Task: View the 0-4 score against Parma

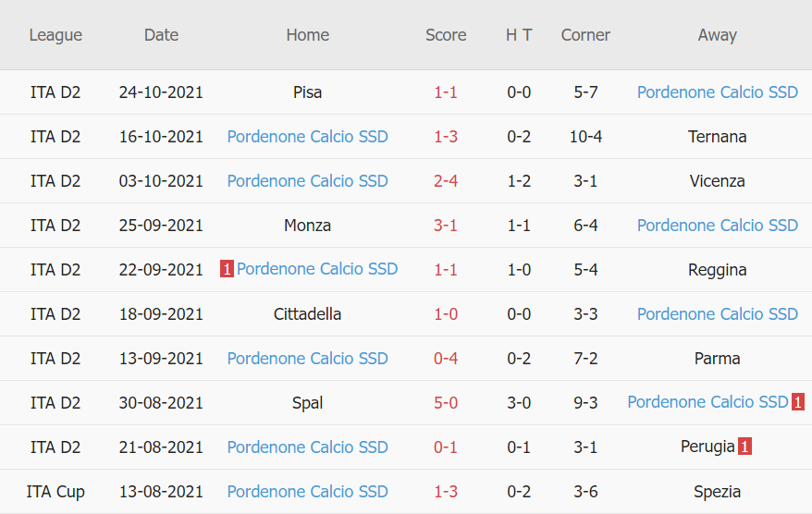Action: click(x=446, y=359)
